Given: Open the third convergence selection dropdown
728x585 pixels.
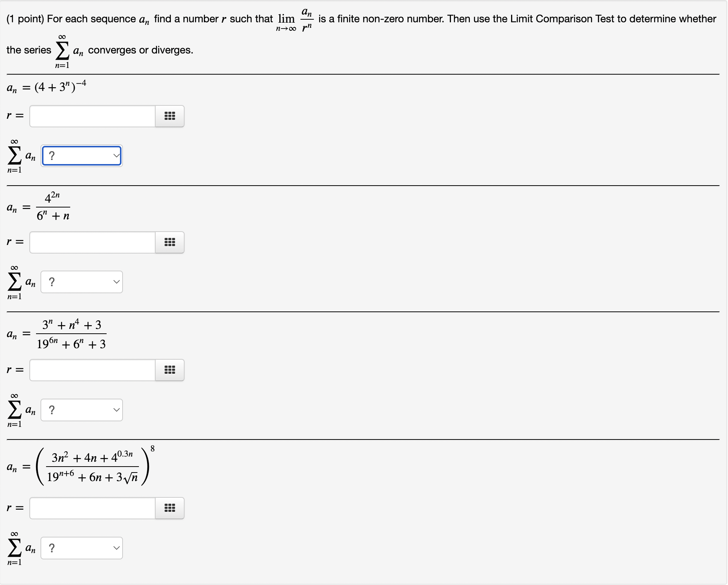Looking at the screenshot, I should (x=81, y=410).
